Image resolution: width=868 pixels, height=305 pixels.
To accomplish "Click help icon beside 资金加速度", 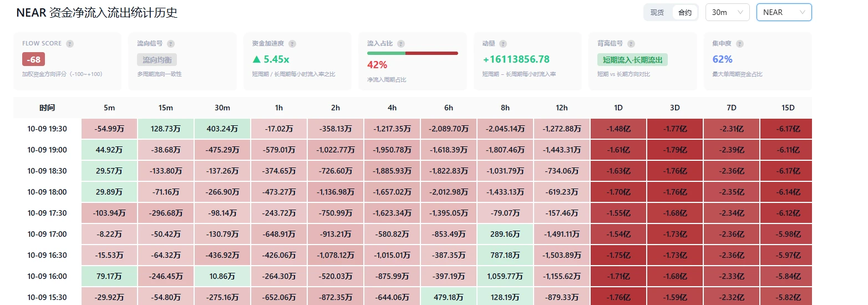I will click(292, 43).
